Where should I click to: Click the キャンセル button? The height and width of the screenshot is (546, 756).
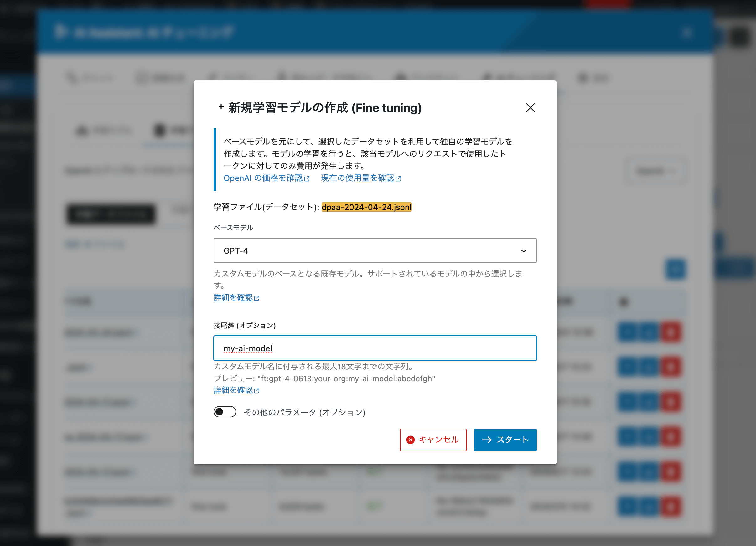(433, 440)
